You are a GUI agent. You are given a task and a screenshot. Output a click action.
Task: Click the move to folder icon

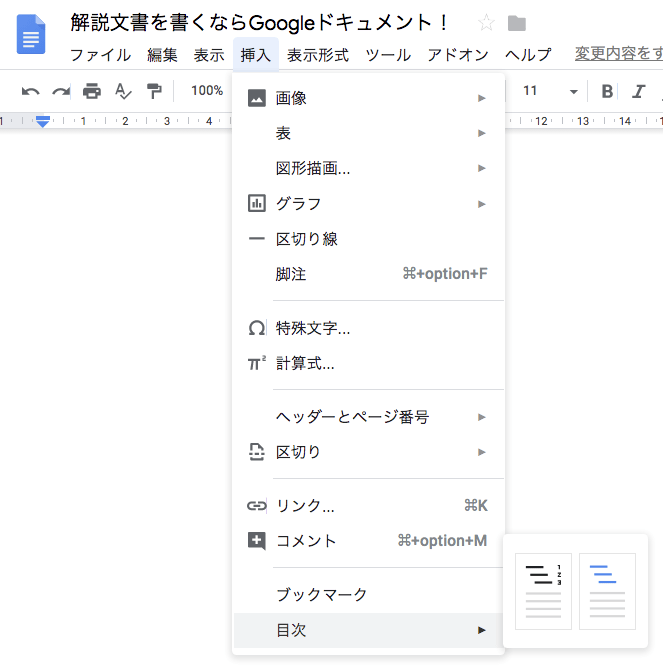point(516,23)
